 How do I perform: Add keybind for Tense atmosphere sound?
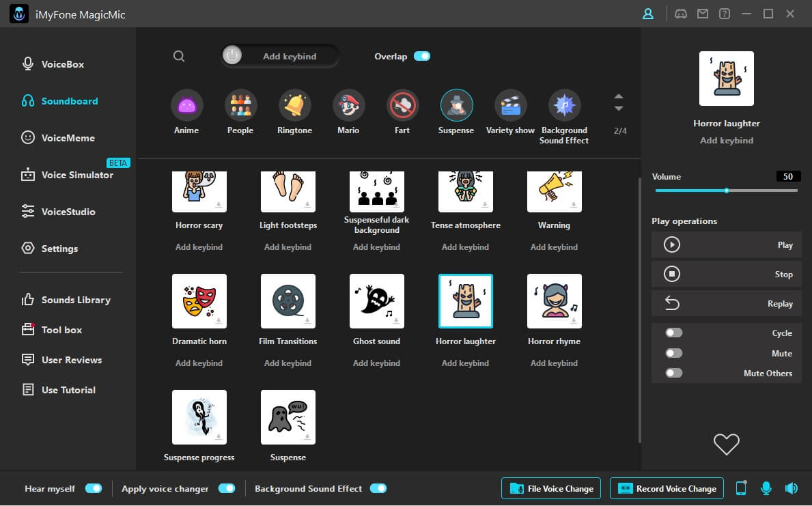click(466, 247)
